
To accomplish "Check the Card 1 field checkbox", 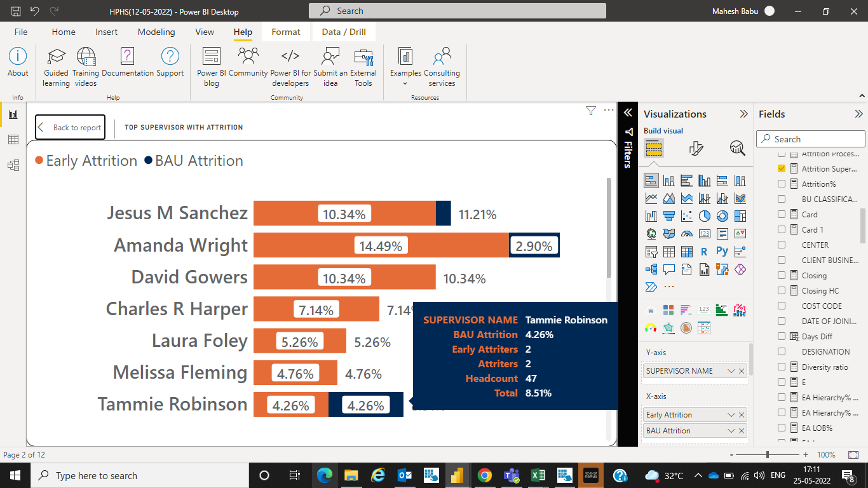I will [782, 230].
